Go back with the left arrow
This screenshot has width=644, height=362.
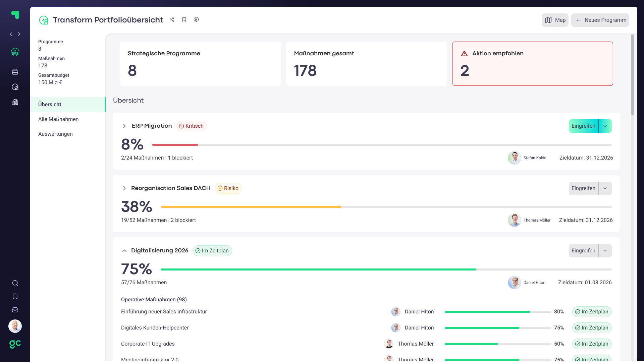coord(11,34)
